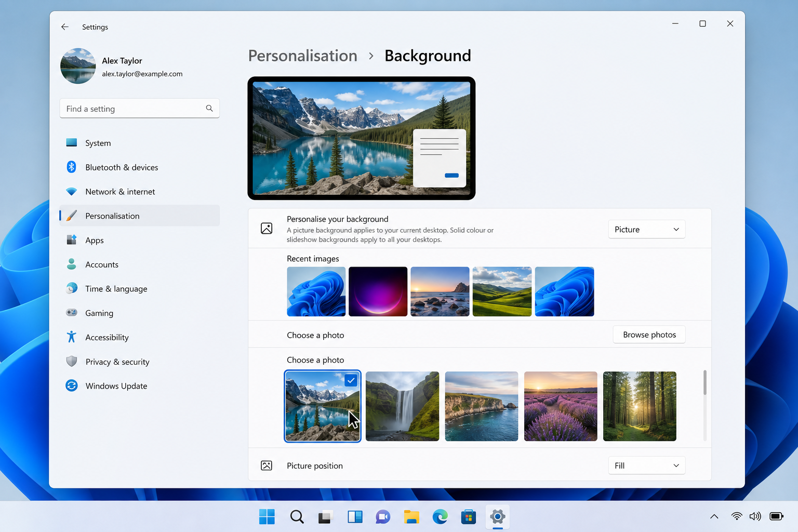The width and height of the screenshot is (798, 532).
Task: Click the "Recent images" label
Action: pyautogui.click(x=313, y=259)
